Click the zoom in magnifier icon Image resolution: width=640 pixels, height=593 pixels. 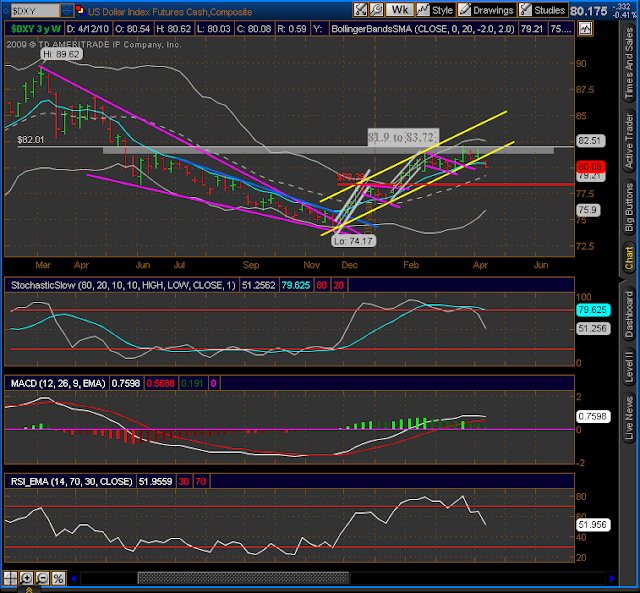[27, 578]
